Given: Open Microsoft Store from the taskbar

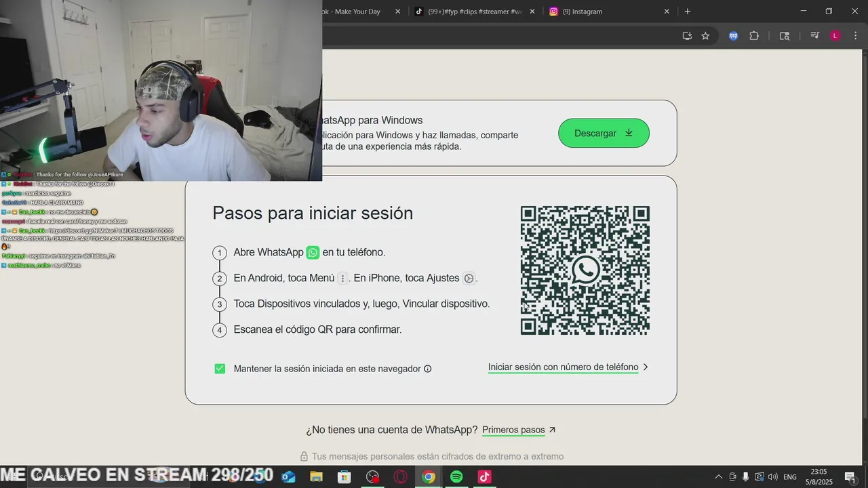Looking at the screenshot, I should pyautogui.click(x=344, y=477).
